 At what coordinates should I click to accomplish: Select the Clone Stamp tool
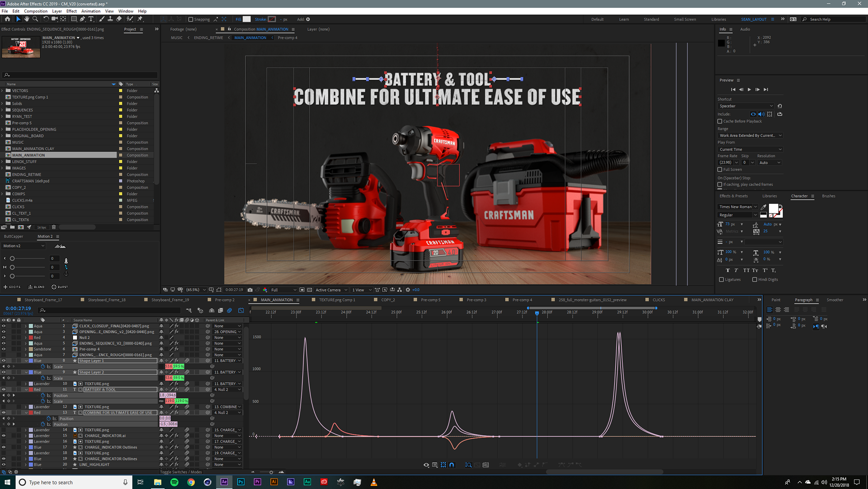(110, 19)
